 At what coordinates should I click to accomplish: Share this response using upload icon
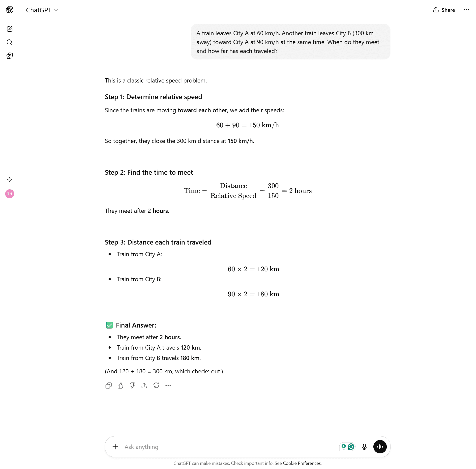coord(144,386)
